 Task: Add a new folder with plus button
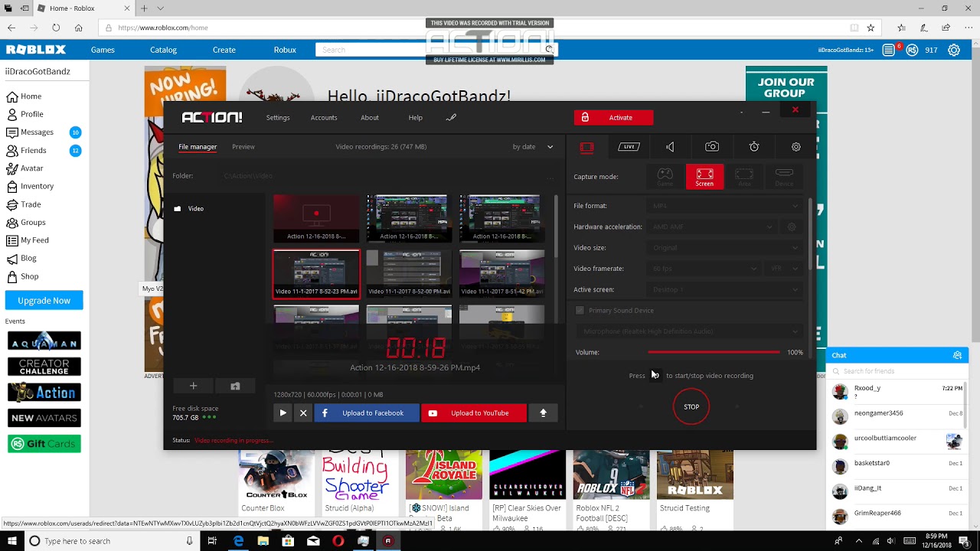coord(193,386)
